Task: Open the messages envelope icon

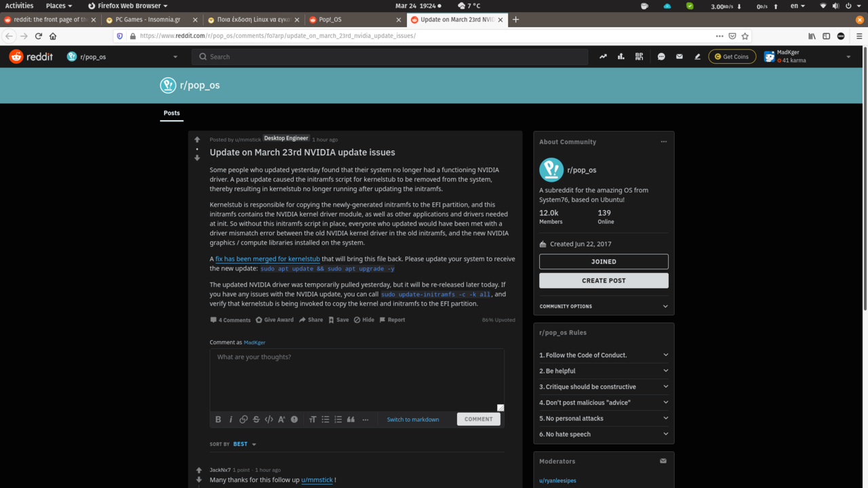Action: [x=679, y=57]
